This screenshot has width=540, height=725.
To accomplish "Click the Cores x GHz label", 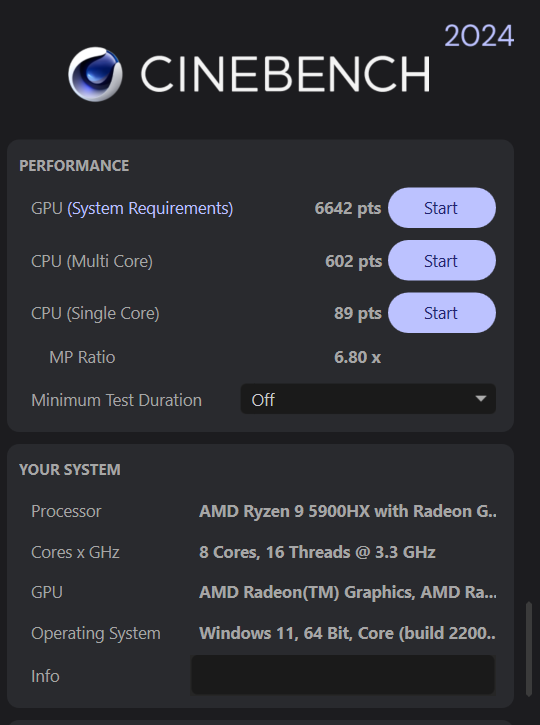I will [75, 552].
